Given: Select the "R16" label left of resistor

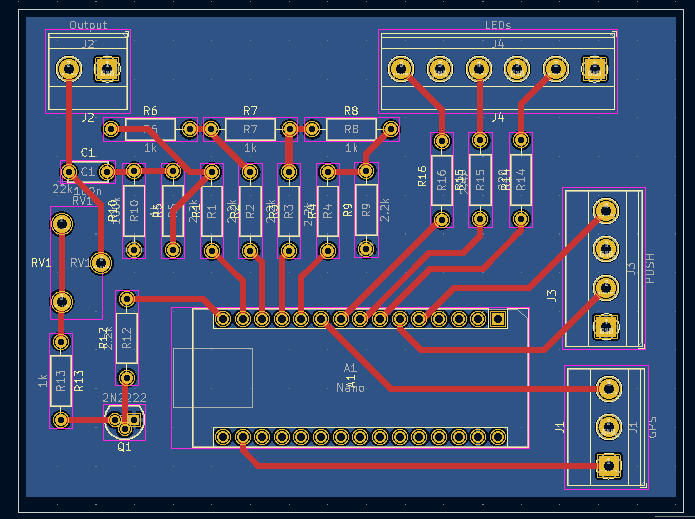Looking at the screenshot, I should coord(422,176).
